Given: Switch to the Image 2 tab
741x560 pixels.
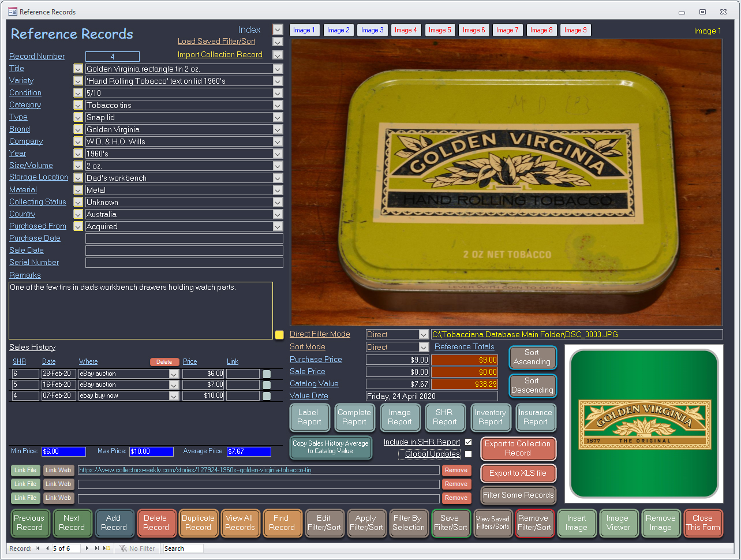Looking at the screenshot, I should [x=338, y=30].
